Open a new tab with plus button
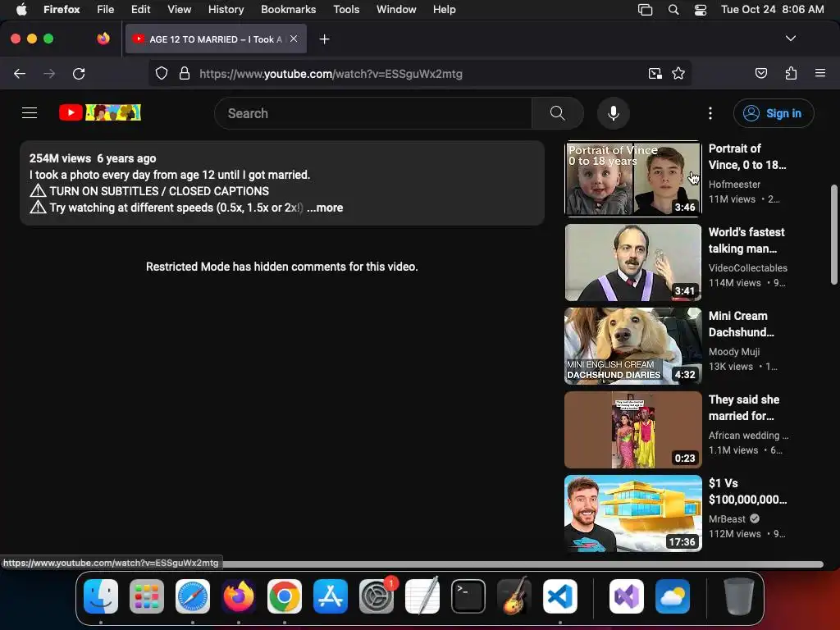Screen dimensions: 840x630 [x=324, y=39]
